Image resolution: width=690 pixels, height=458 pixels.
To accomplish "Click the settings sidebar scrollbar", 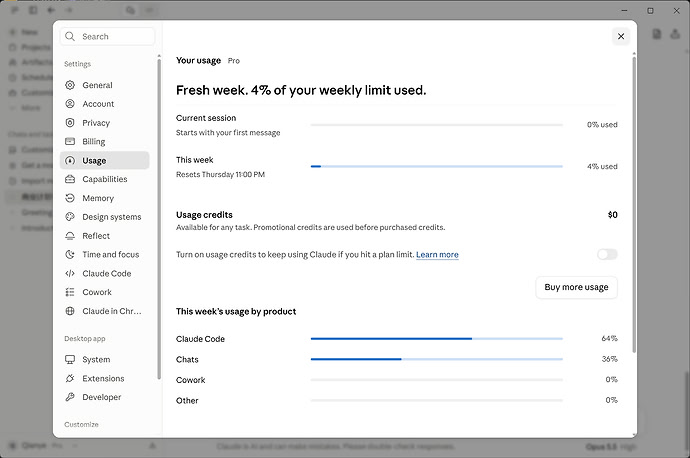I will click(159, 218).
